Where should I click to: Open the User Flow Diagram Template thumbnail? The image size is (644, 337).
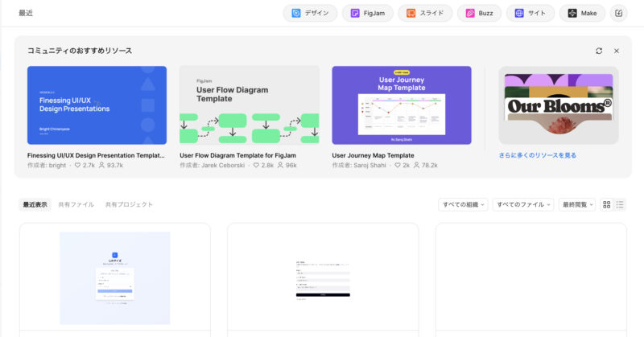[249, 105]
